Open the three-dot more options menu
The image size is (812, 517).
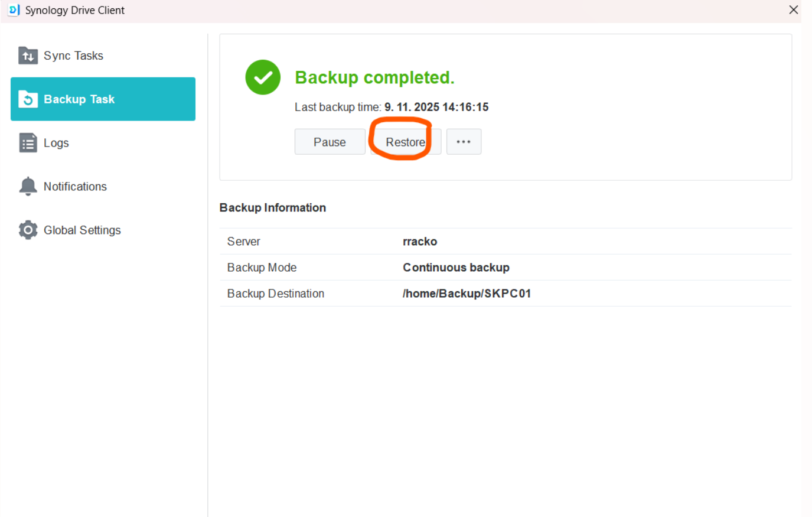pyautogui.click(x=464, y=142)
